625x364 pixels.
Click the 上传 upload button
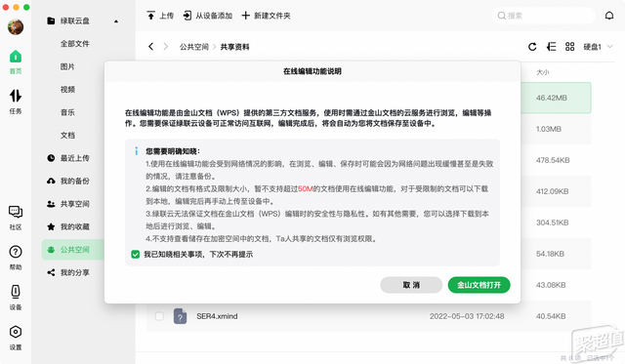pos(160,16)
